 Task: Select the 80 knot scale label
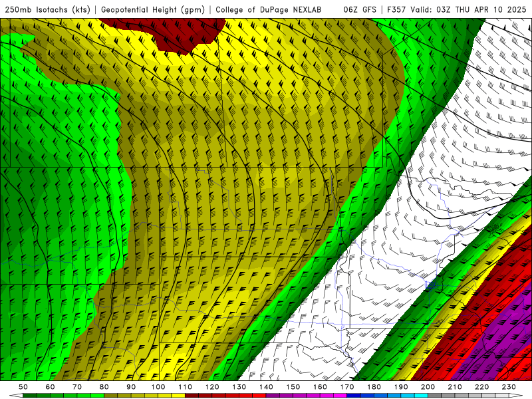point(104,387)
